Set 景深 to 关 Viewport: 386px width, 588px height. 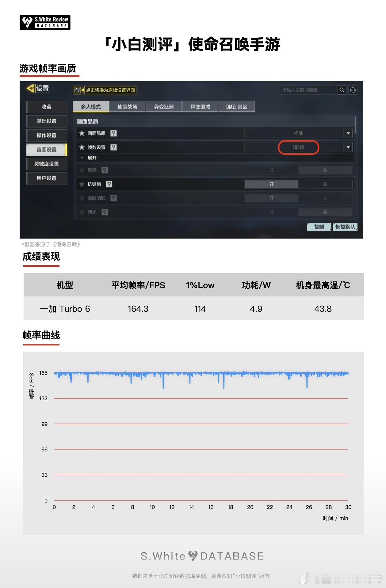coord(325,170)
